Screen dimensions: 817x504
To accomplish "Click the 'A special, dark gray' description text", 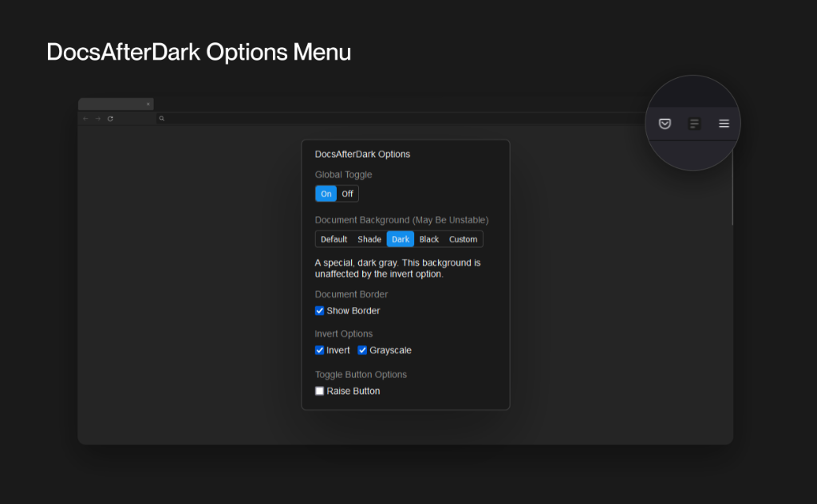I will (x=397, y=268).
